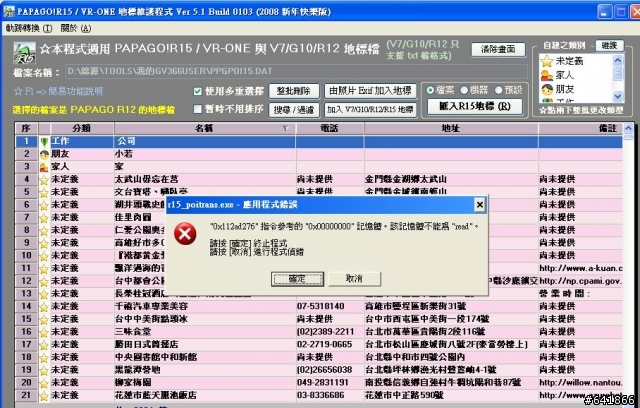Screen dimensions: 640x408
Task: Click the 整批刪除 button
Action: [294, 91]
